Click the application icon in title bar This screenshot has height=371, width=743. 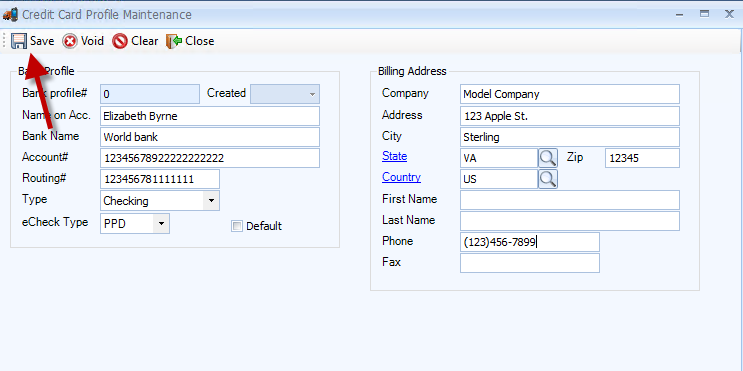point(10,15)
